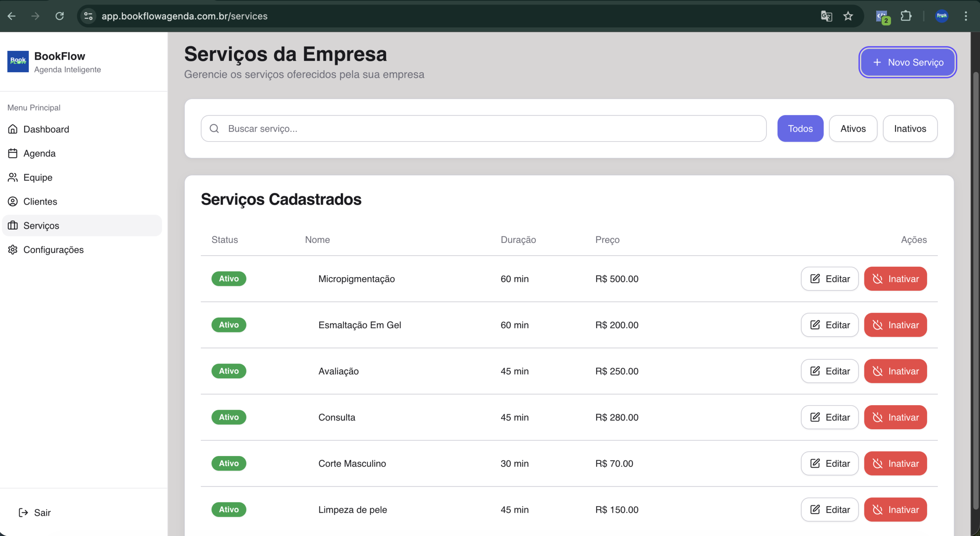Click the Novo Serviço button
980x536 pixels.
(x=907, y=62)
